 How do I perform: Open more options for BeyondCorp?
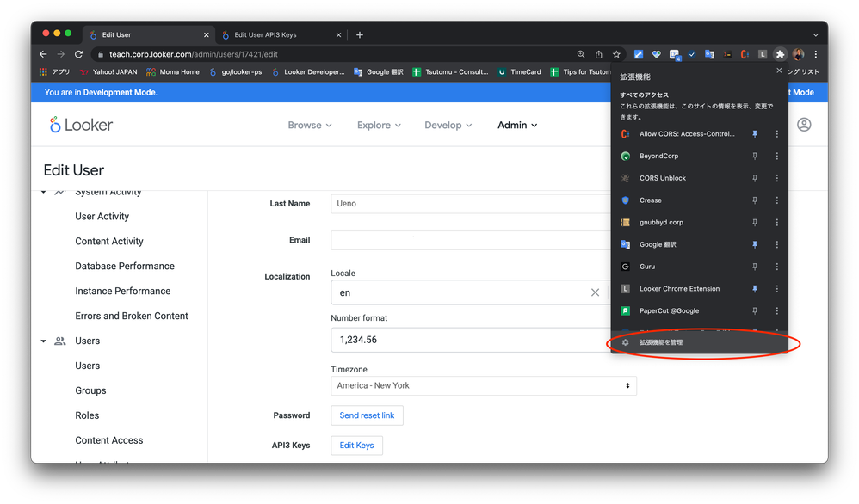click(777, 156)
